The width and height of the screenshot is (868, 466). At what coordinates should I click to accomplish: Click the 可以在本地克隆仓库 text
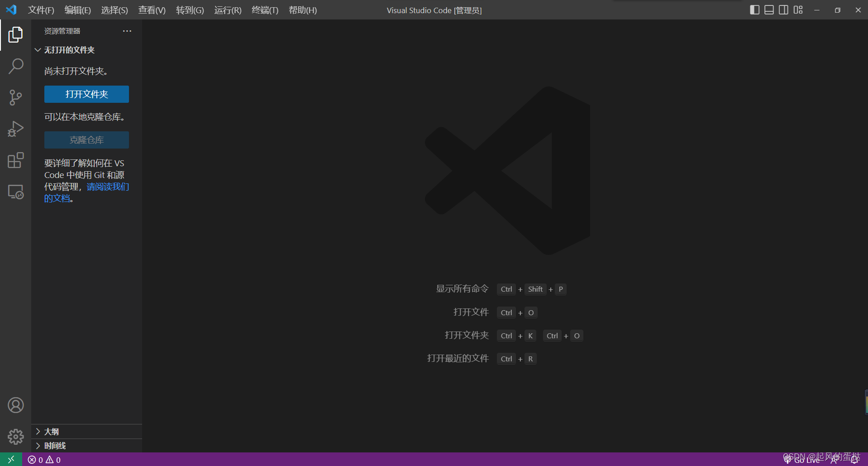[x=84, y=117]
